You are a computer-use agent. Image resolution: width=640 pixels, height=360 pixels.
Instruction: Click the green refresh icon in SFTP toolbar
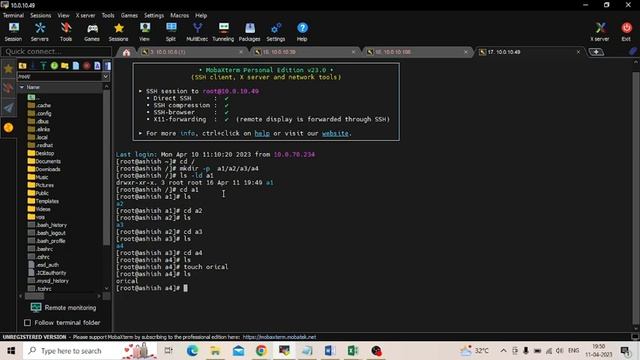[54, 66]
